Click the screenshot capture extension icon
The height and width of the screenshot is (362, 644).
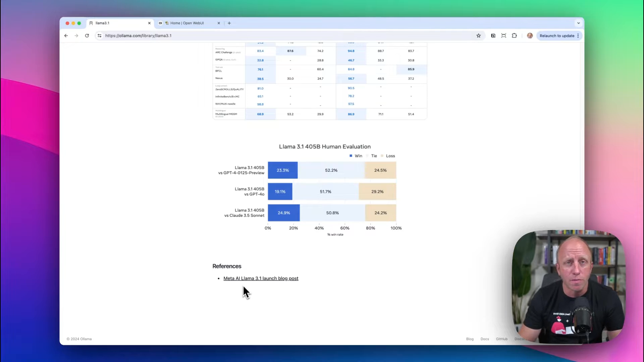pos(503,36)
